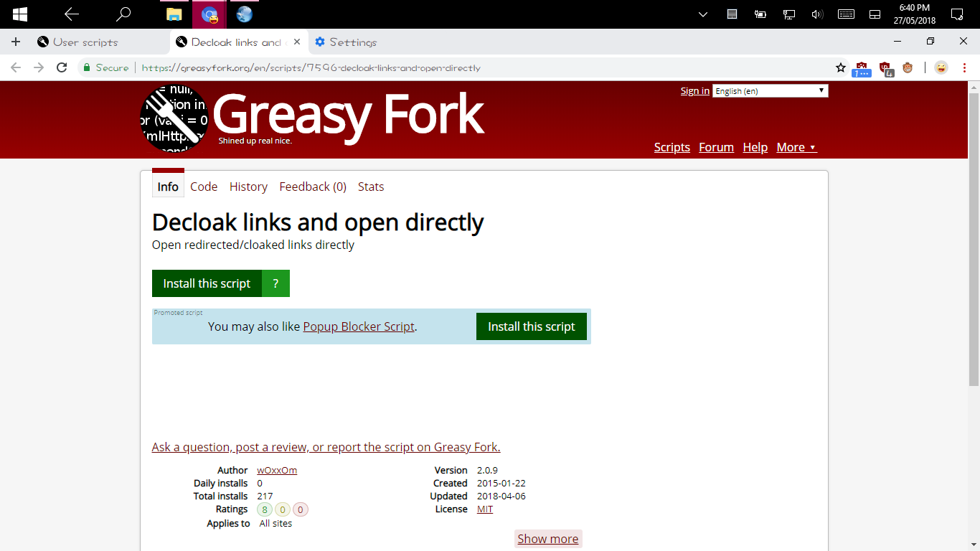Image resolution: width=980 pixels, height=551 pixels.
Task: Open the Action Center notification icon
Action: (957, 14)
